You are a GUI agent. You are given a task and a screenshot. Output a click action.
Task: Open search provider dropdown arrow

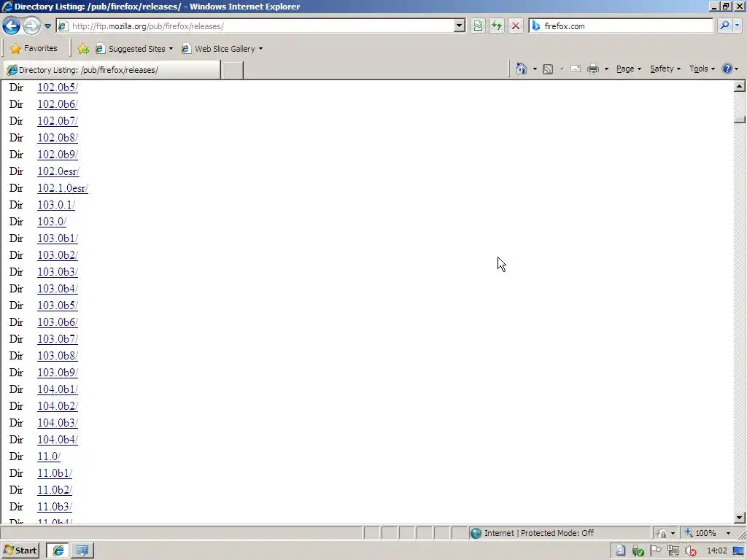[738, 26]
